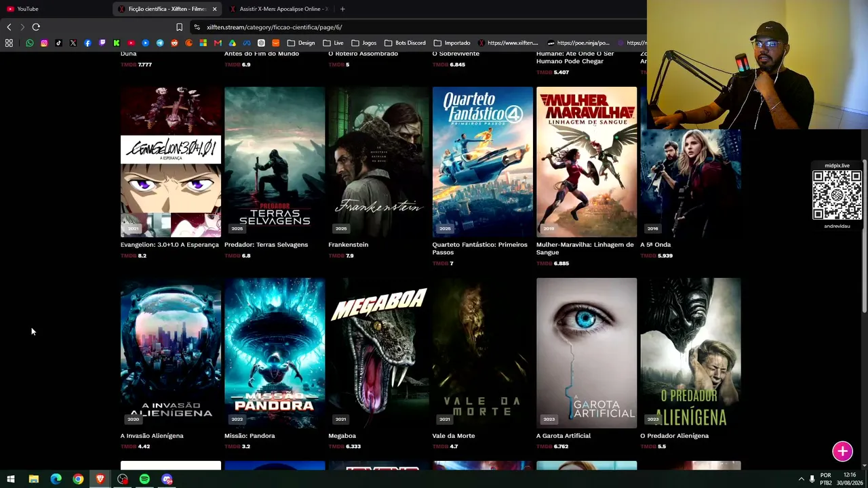Open the Quarteto Fantástico poster

(x=483, y=162)
